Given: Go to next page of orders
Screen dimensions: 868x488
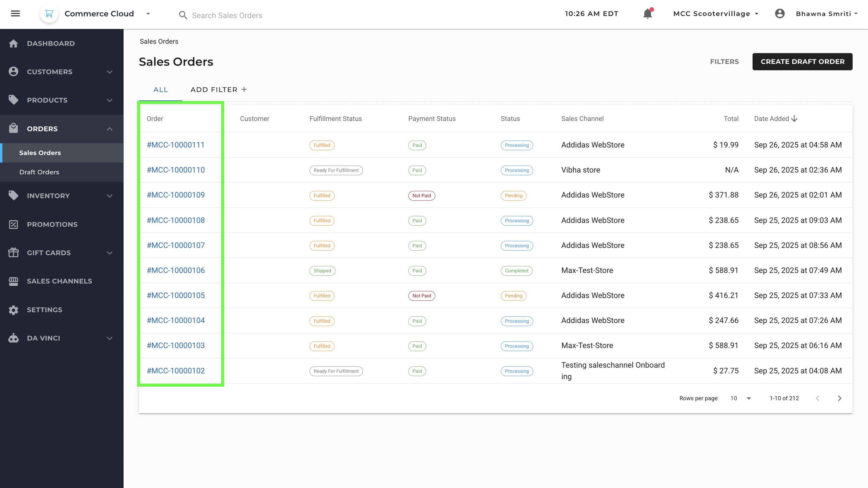Looking at the screenshot, I should click(839, 398).
